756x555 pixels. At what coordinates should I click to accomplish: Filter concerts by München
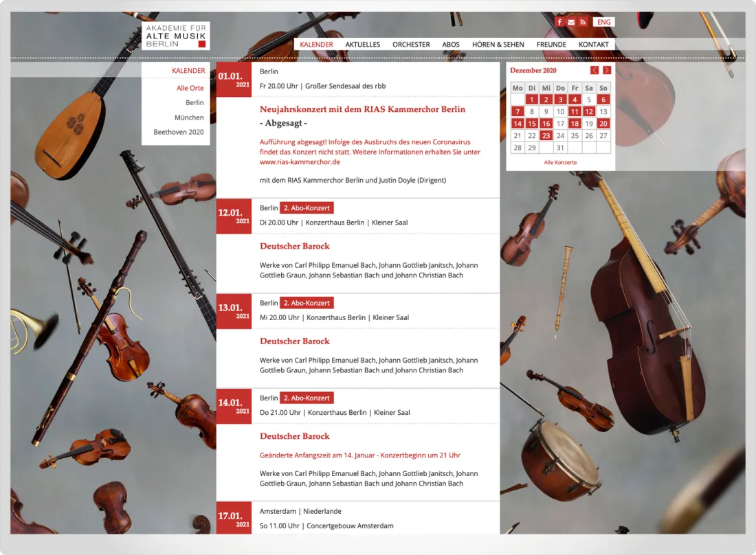pyautogui.click(x=189, y=117)
